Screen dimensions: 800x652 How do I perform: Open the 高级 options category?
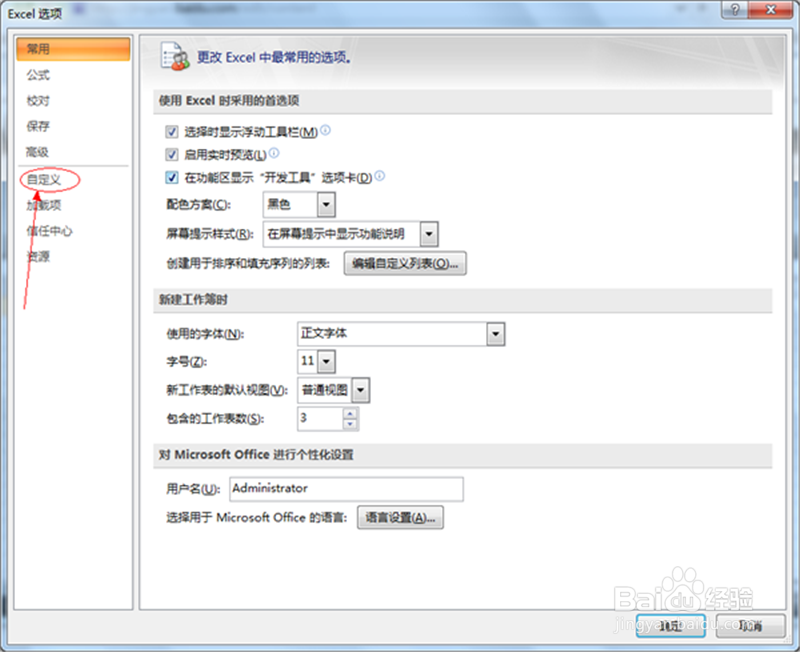point(38,152)
